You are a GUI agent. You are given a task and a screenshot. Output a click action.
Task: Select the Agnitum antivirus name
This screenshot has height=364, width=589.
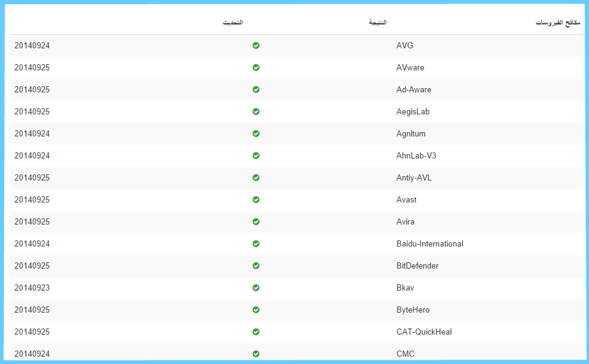click(411, 133)
